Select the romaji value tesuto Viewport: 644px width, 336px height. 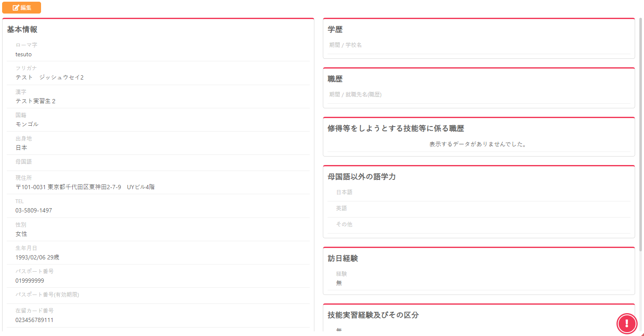tap(24, 54)
